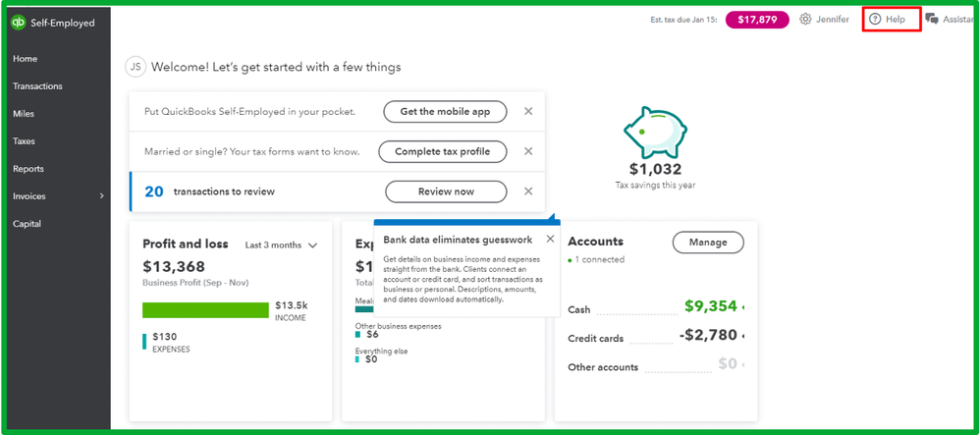Click the QuickBooks logo icon
This screenshot has height=435, width=980.
pos(19,23)
